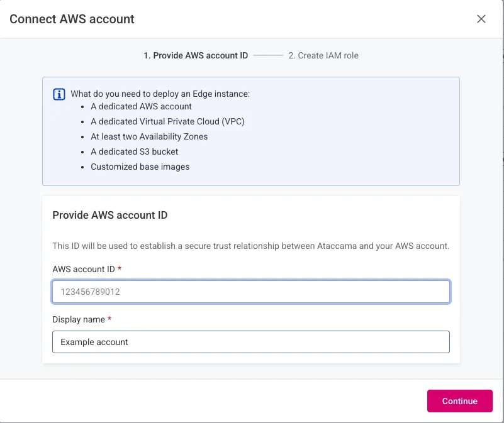Screen dimensions: 504x423
Task: Click the info banner about Edge instance requirements
Action: pos(250,130)
